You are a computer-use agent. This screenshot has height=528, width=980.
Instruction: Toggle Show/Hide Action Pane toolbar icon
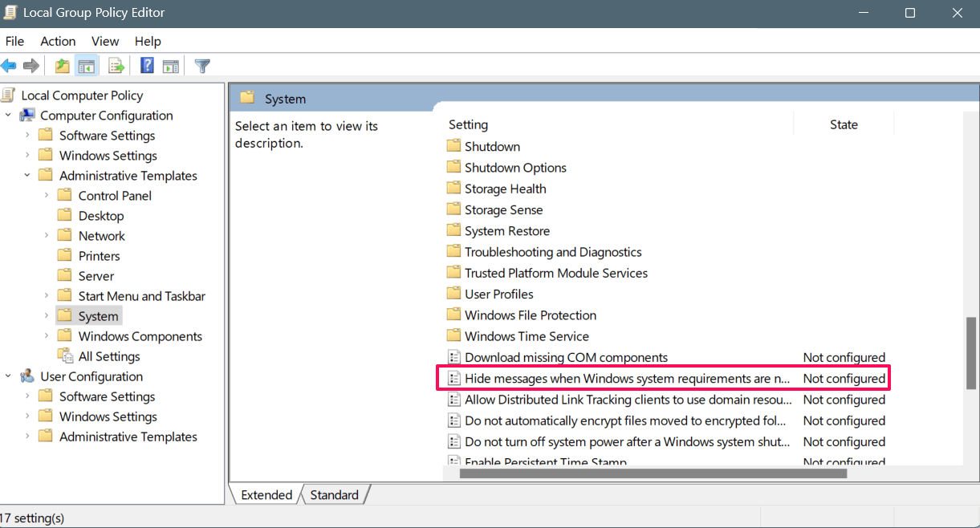pos(171,66)
